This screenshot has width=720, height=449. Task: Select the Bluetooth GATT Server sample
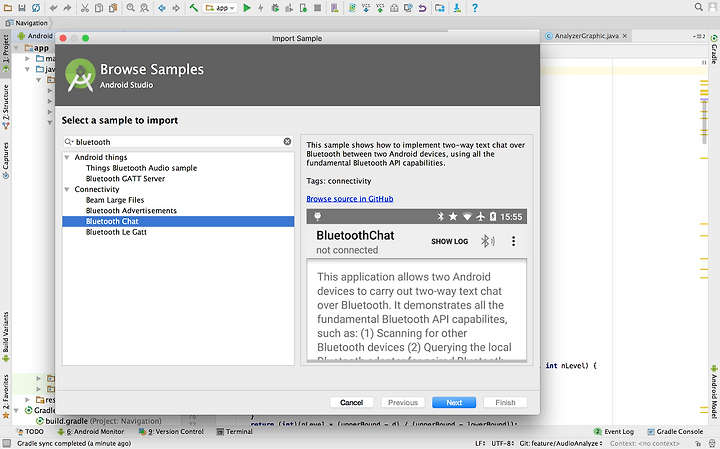(125, 179)
